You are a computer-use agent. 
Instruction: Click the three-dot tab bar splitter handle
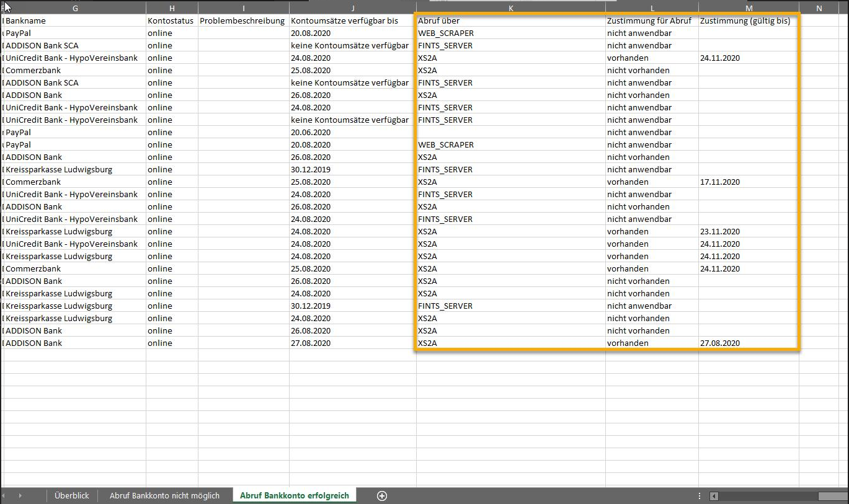click(x=700, y=496)
